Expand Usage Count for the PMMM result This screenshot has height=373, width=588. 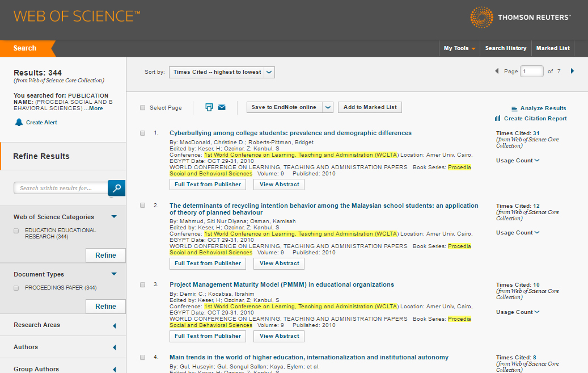[x=518, y=312]
